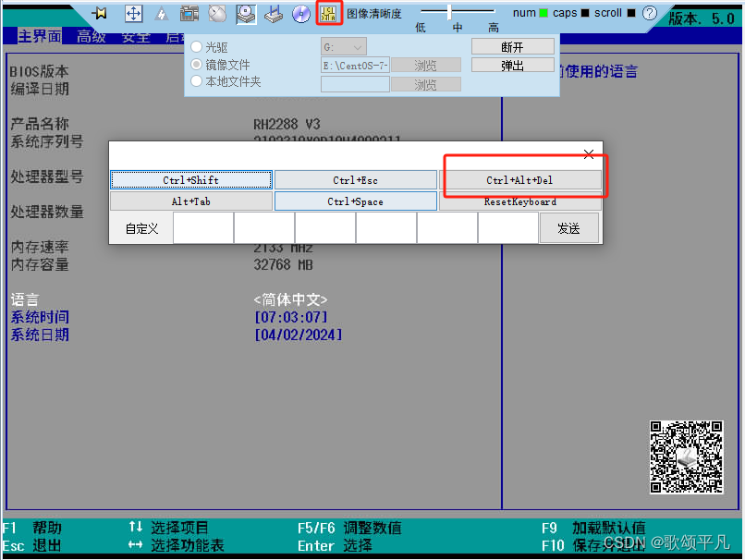The height and width of the screenshot is (560, 745).
Task: Switch to the 安全 BIOS tab
Action: click(x=136, y=37)
